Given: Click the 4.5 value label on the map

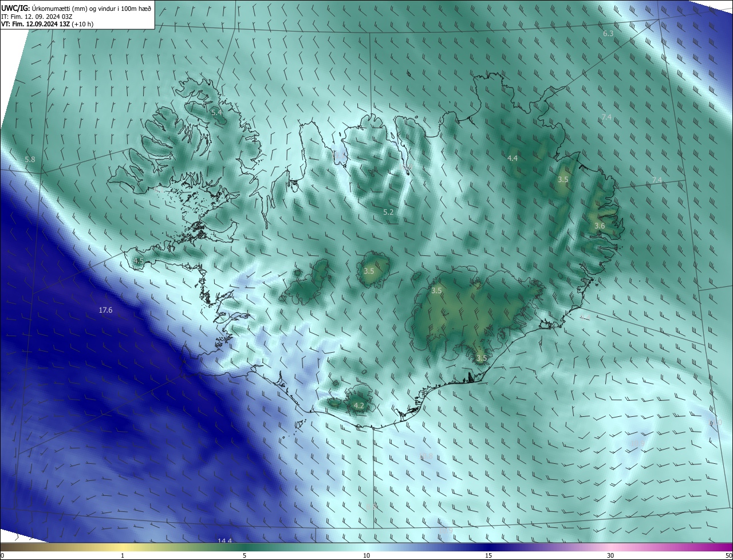Looking at the screenshot, I should pos(139,261).
